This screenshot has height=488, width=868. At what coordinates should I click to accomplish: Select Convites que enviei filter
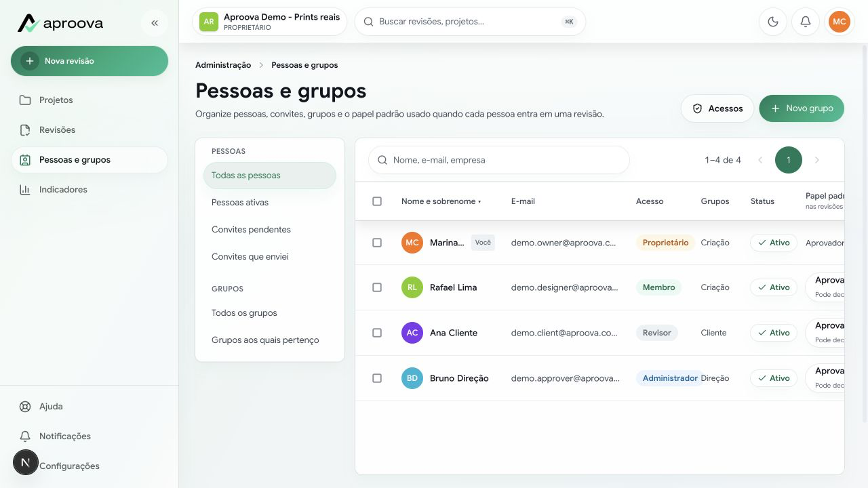270,257
